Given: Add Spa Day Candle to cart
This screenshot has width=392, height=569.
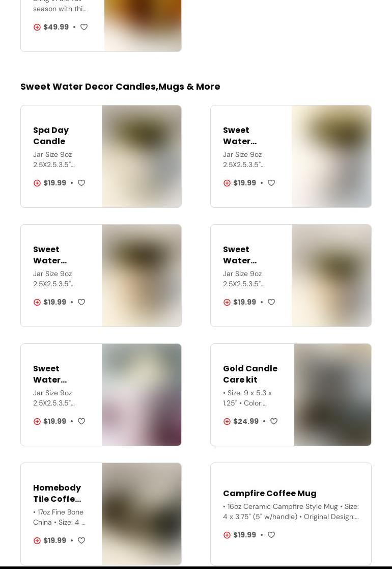Looking at the screenshot, I should click(37, 183).
